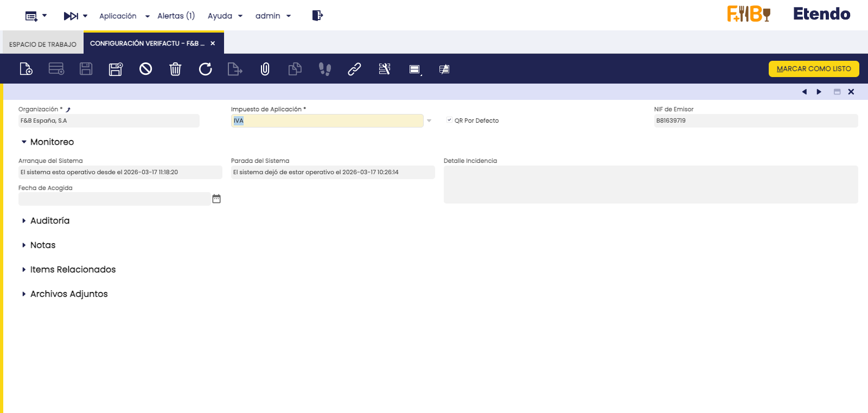Open the calendar picker for Fecha de Acogida

coord(216,199)
